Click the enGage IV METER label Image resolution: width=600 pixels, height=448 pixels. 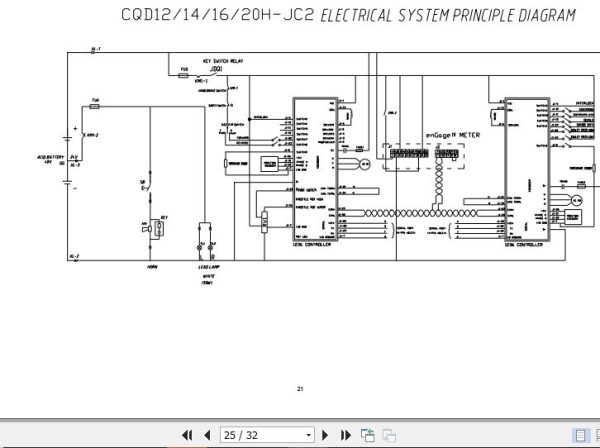(x=453, y=135)
